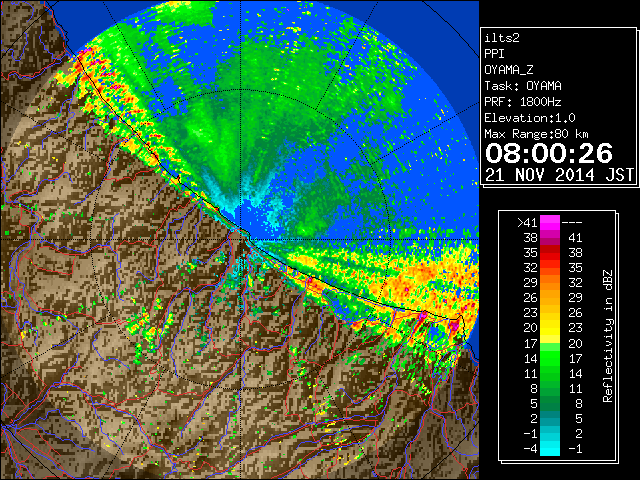Pick the bright green 14–17 dBZ swatch
The height and width of the screenshot is (480, 640).
(x=550, y=358)
